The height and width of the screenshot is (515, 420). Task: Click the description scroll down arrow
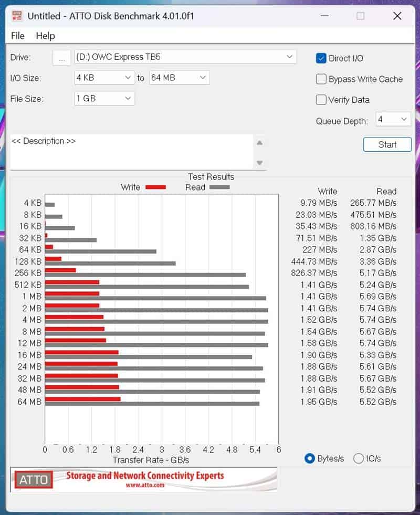pyautogui.click(x=259, y=163)
